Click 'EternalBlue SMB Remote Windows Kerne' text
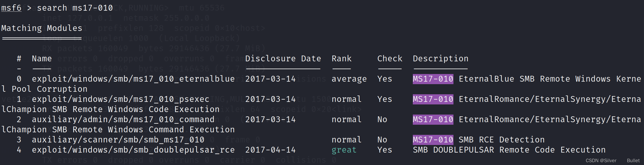The width and height of the screenshot is (644, 165). [x=550, y=79]
